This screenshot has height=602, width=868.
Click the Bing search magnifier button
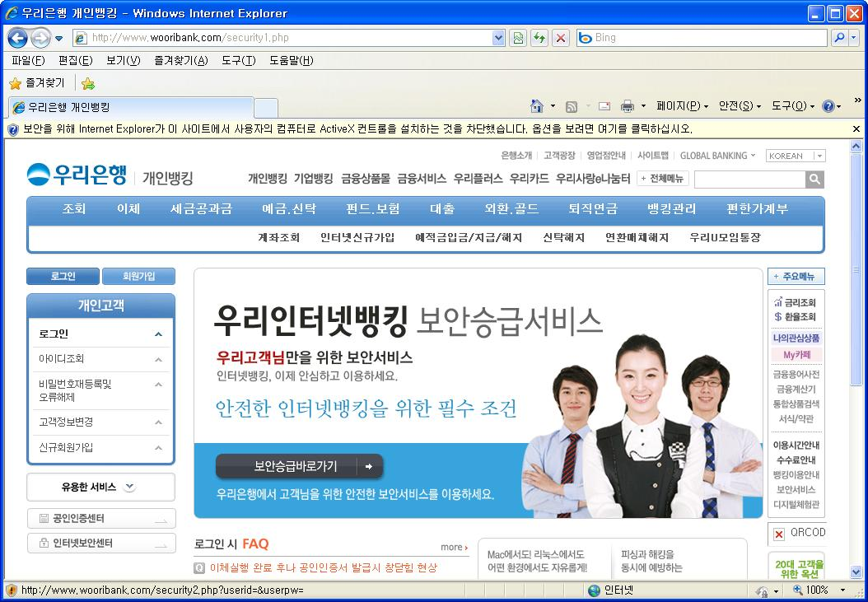839,38
